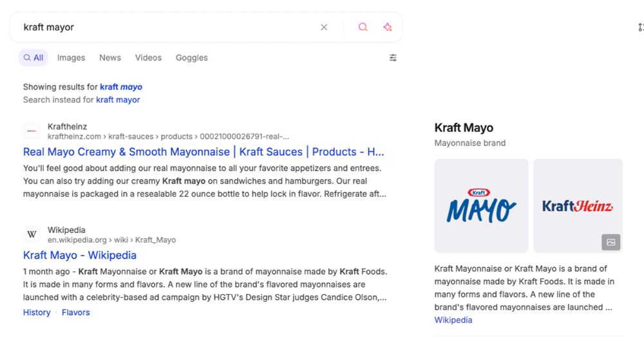Clear the search box with the X icon

pos(324,27)
